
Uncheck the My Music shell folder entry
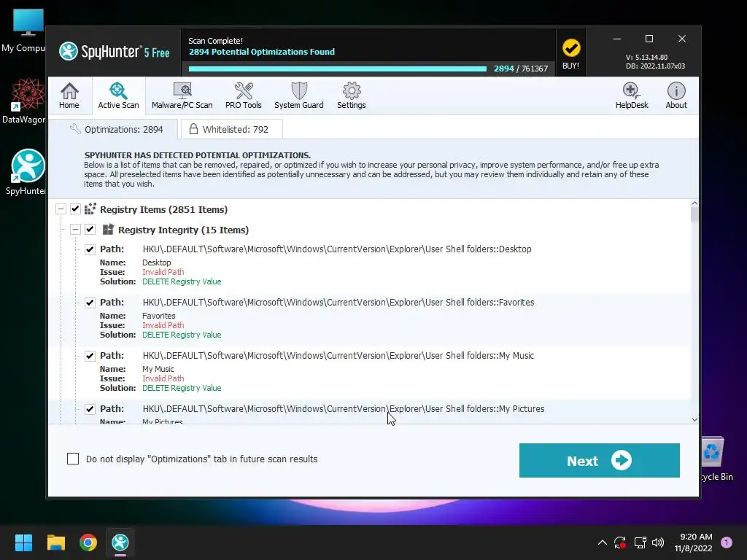coord(90,356)
